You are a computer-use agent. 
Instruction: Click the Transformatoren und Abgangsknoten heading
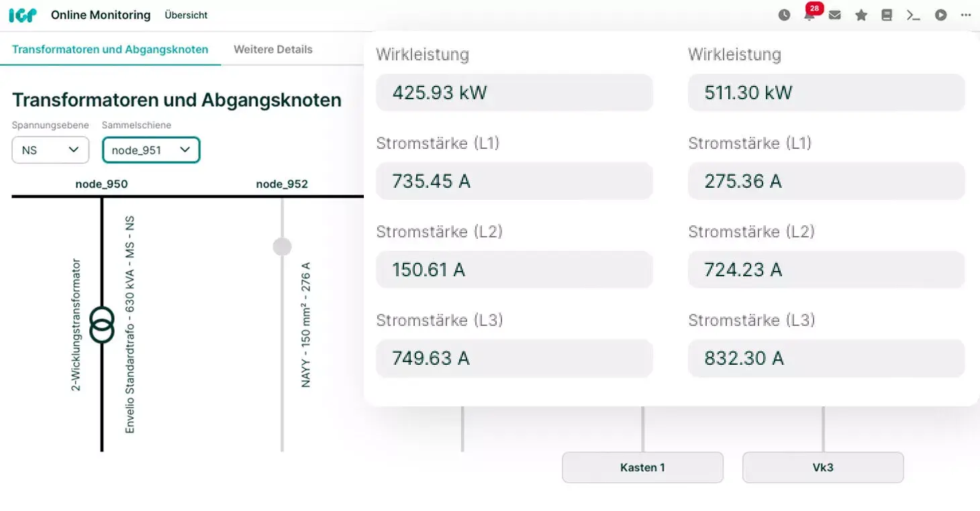click(x=177, y=100)
